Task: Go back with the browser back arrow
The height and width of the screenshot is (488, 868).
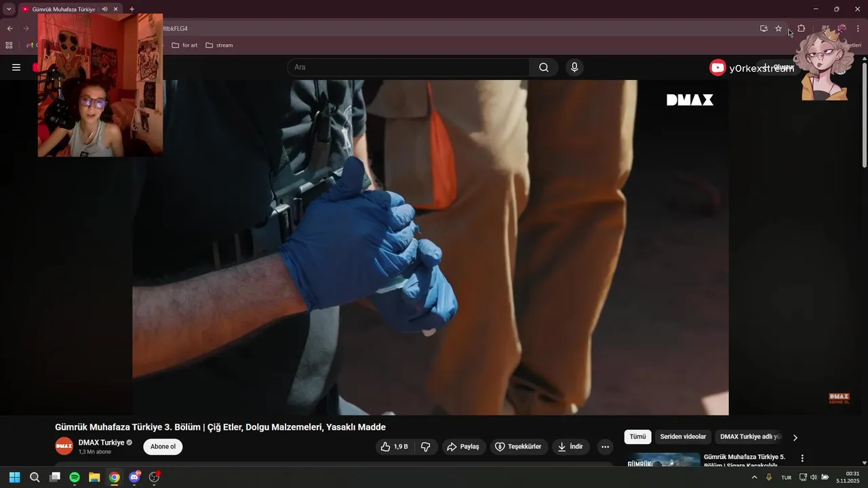Action: pos(9,28)
